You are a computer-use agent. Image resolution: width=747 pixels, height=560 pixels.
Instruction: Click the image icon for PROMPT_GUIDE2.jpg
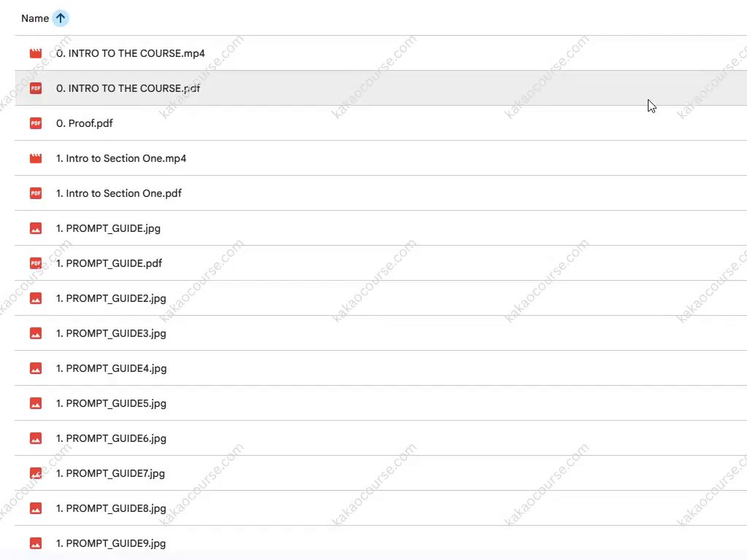click(36, 298)
